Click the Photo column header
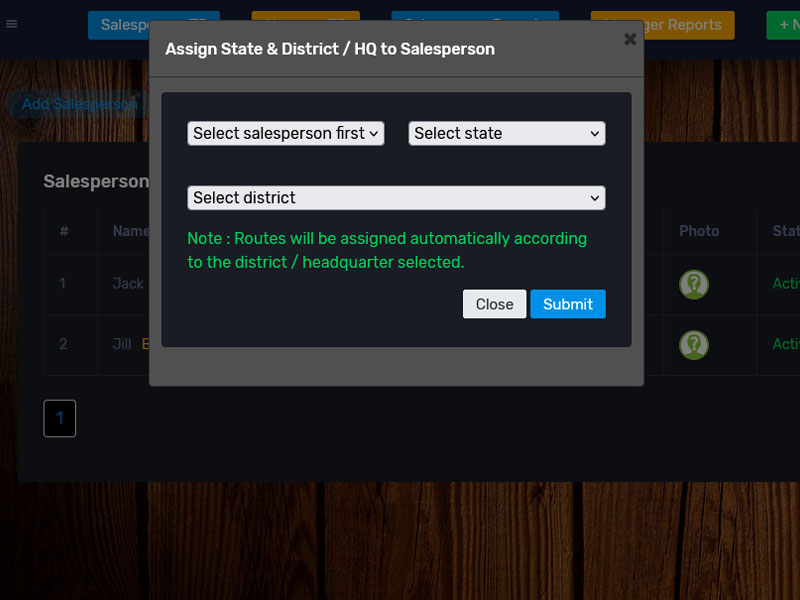The image size is (800, 600). coord(699,231)
